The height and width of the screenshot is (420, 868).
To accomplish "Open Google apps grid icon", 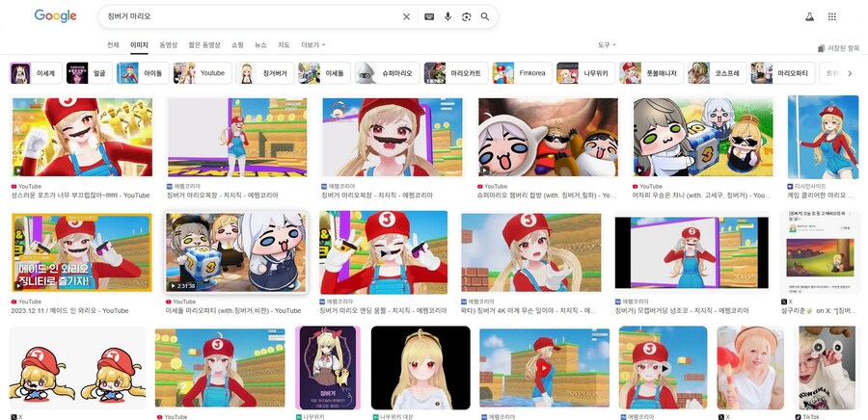I will 832,16.
